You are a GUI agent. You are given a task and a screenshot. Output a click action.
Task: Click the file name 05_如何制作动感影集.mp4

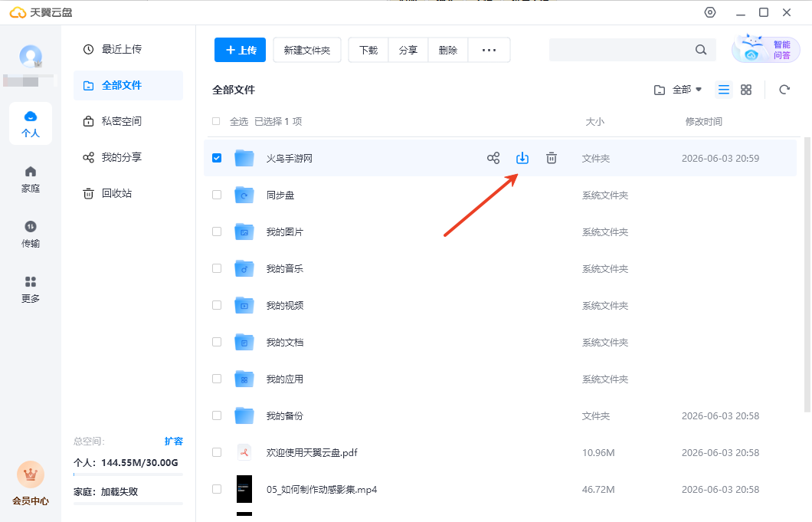click(322, 489)
